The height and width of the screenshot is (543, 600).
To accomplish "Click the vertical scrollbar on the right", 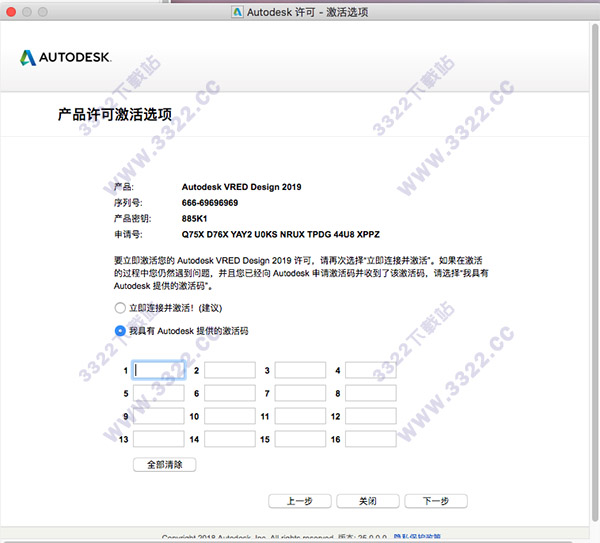I will 595,272.
